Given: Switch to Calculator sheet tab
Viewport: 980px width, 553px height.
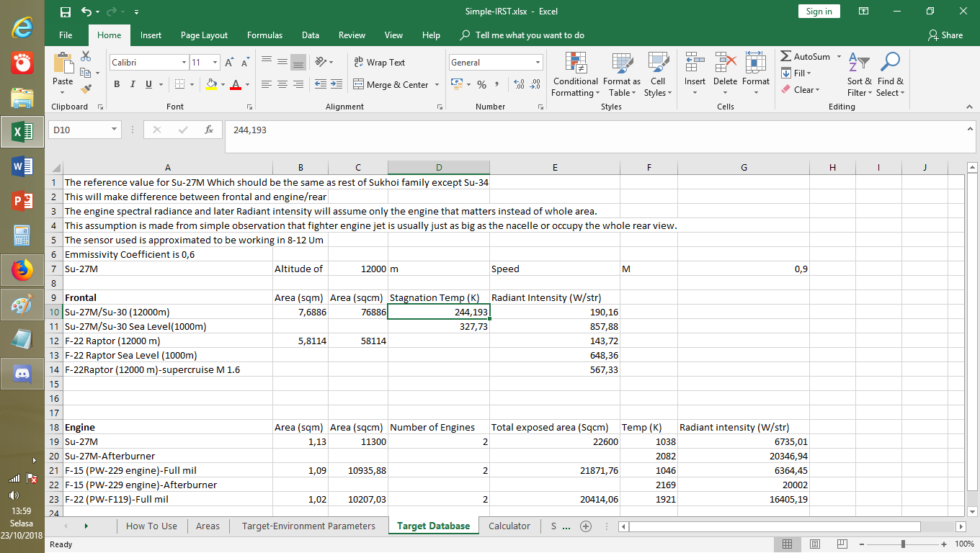Looking at the screenshot, I should [x=509, y=526].
